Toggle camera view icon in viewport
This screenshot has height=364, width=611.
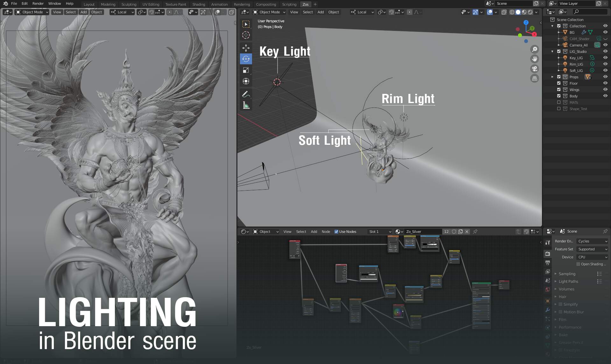tap(535, 69)
